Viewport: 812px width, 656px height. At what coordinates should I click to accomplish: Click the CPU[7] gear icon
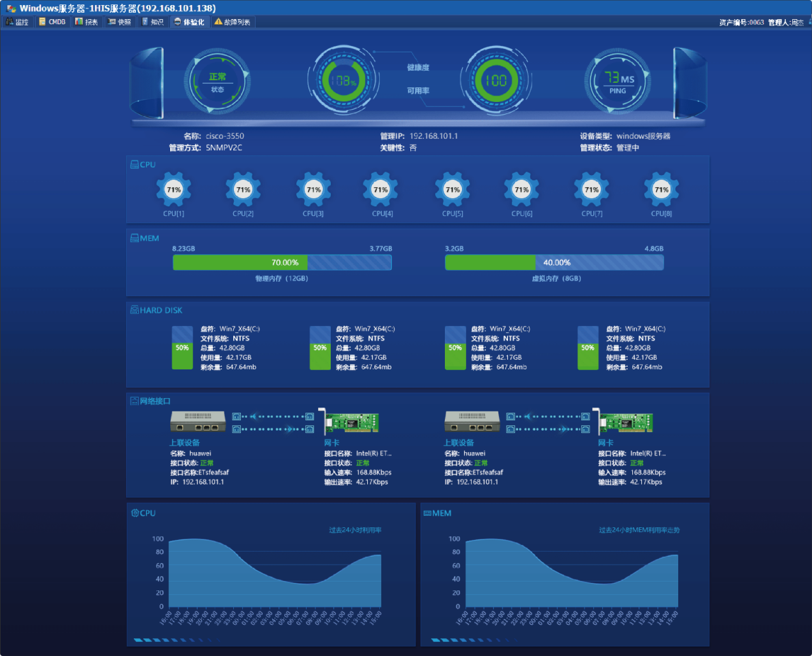[591, 189]
